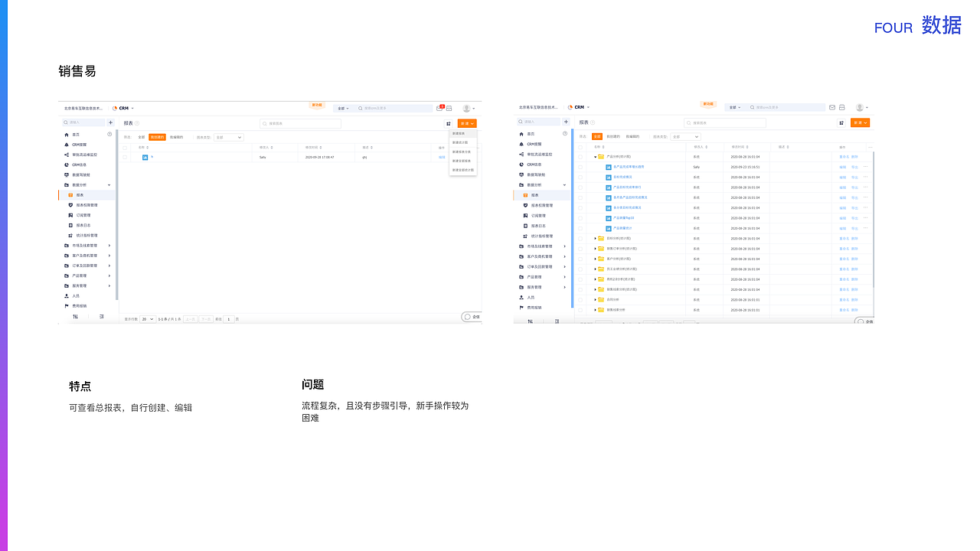This screenshot has height=551, width=980.
Task: Tick checkbox of 产品销量统计 row, right screenshot
Action: pyautogui.click(x=580, y=228)
